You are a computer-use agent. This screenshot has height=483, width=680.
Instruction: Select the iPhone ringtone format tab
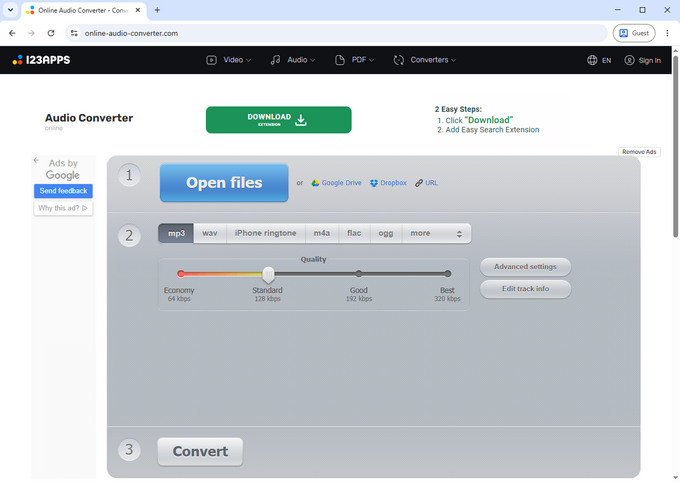[x=265, y=233]
